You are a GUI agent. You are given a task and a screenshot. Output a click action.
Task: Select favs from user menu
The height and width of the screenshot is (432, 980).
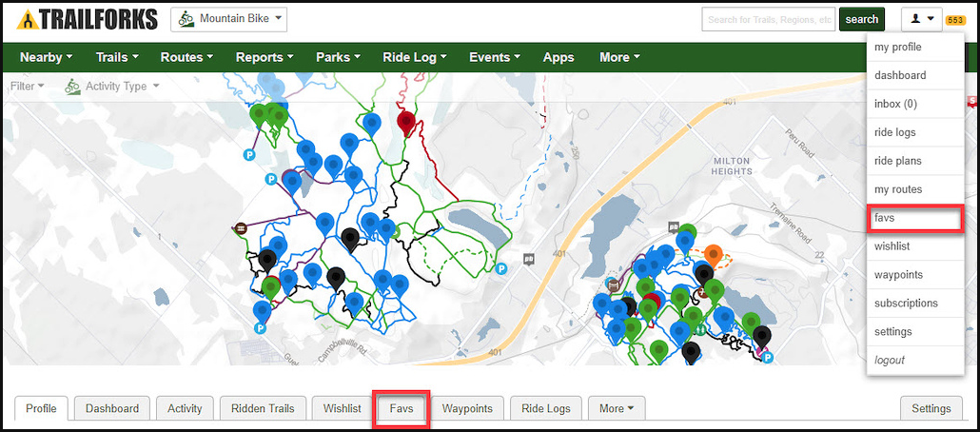click(915, 220)
